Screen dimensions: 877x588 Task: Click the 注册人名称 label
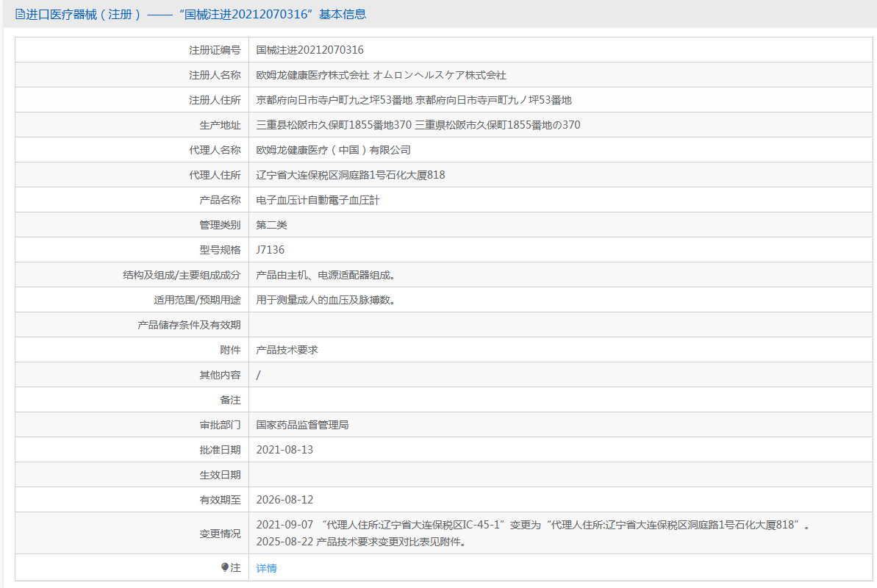point(215,75)
